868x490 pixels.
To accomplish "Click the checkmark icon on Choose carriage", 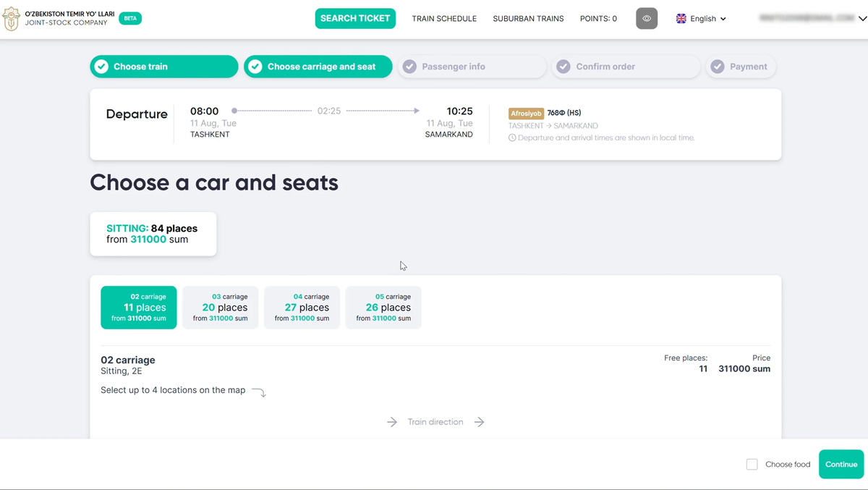I will click(255, 67).
